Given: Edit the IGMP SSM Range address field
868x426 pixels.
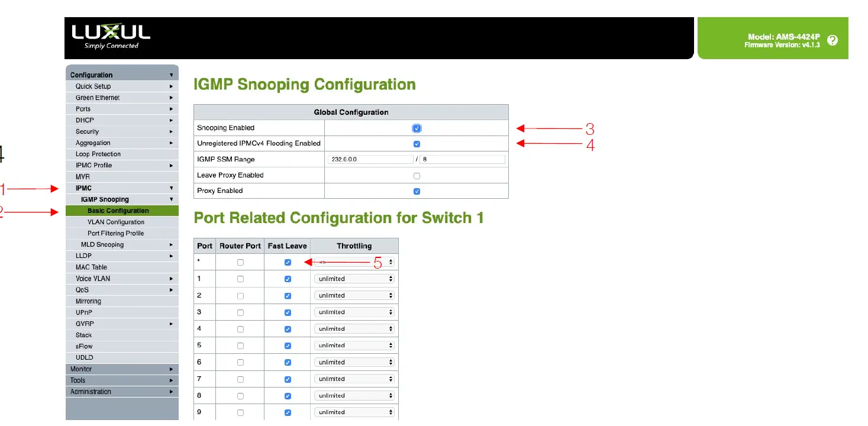Looking at the screenshot, I should (370, 159).
